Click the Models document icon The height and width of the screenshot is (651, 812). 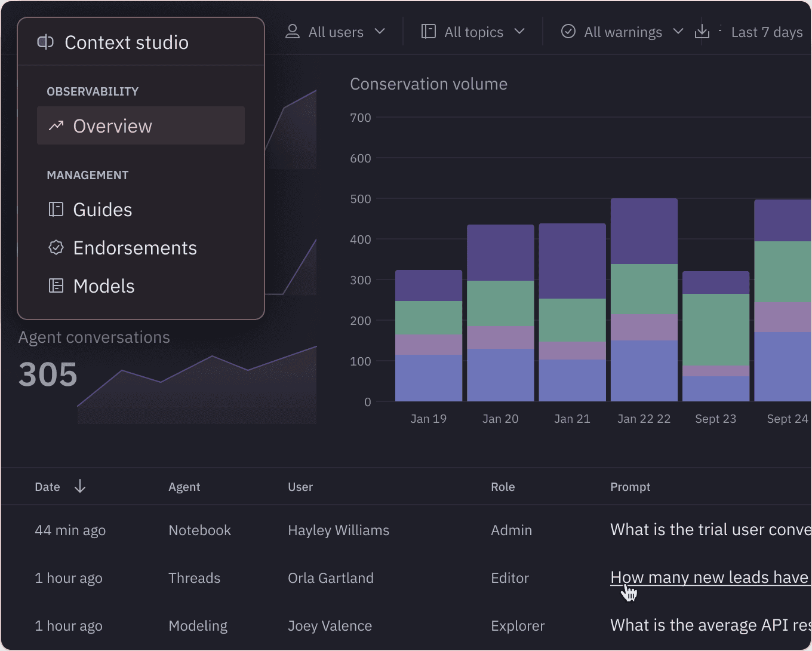click(x=56, y=285)
